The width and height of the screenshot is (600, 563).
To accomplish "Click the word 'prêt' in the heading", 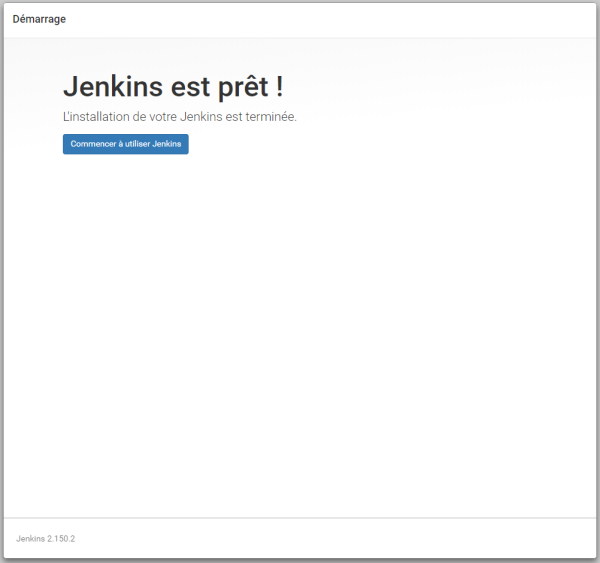I will (241, 87).
